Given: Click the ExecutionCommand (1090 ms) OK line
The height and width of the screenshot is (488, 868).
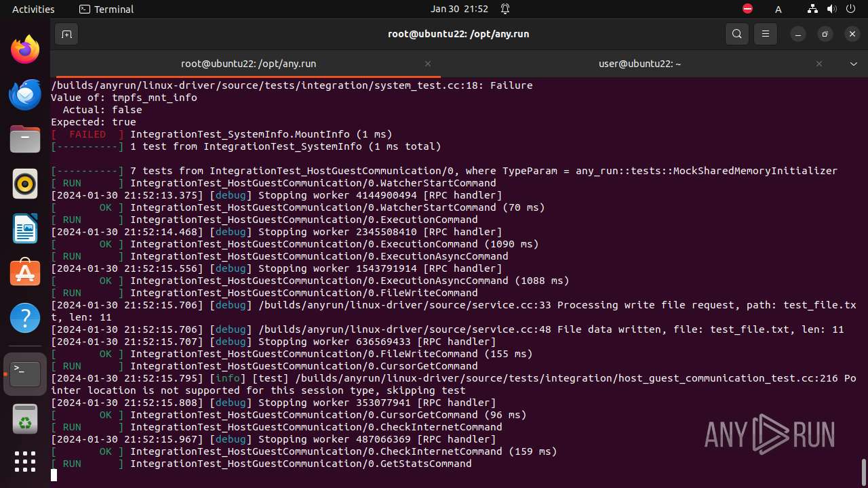Looking at the screenshot, I should click(x=295, y=244).
